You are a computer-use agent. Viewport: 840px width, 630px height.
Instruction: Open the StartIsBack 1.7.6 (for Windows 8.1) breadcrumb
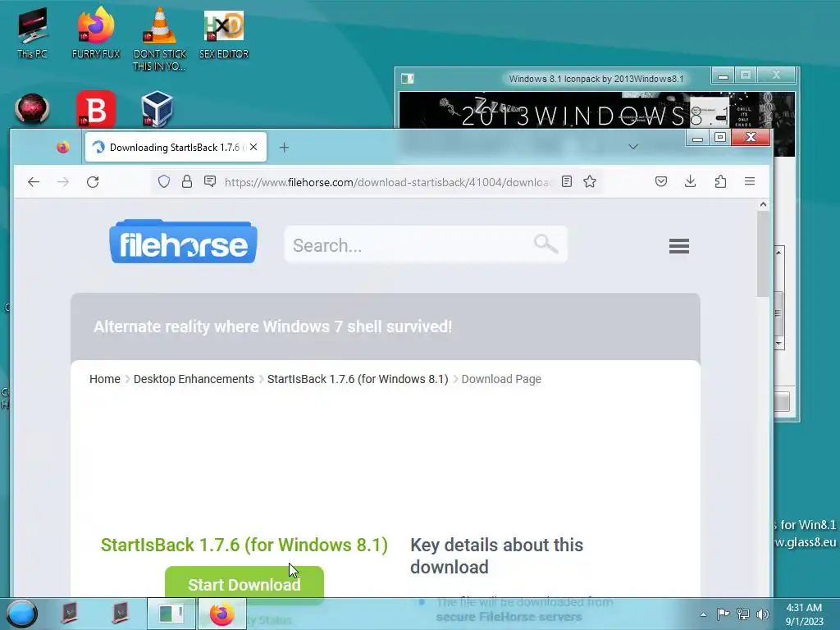pyautogui.click(x=358, y=379)
